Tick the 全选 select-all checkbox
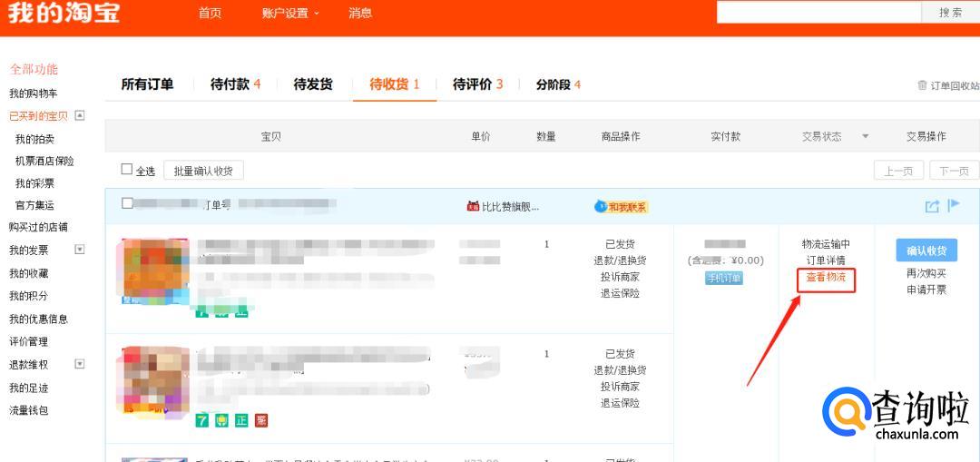980x462 pixels. click(127, 170)
